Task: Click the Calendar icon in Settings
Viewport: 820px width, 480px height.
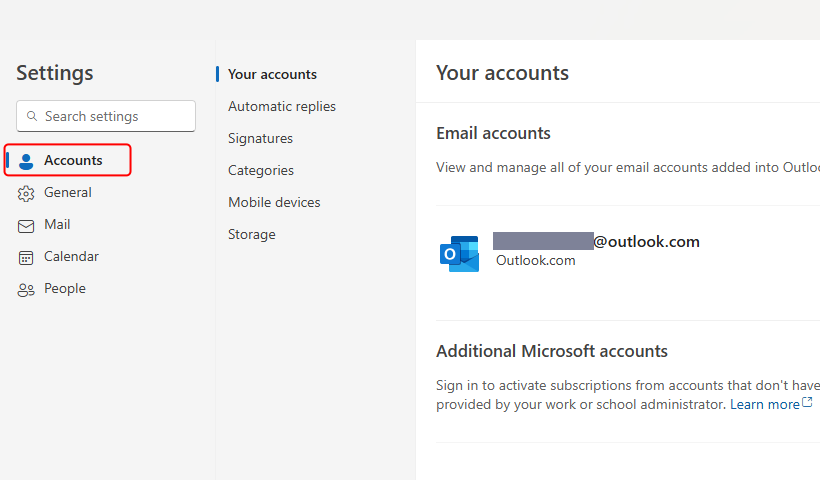Action: (x=26, y=257)
